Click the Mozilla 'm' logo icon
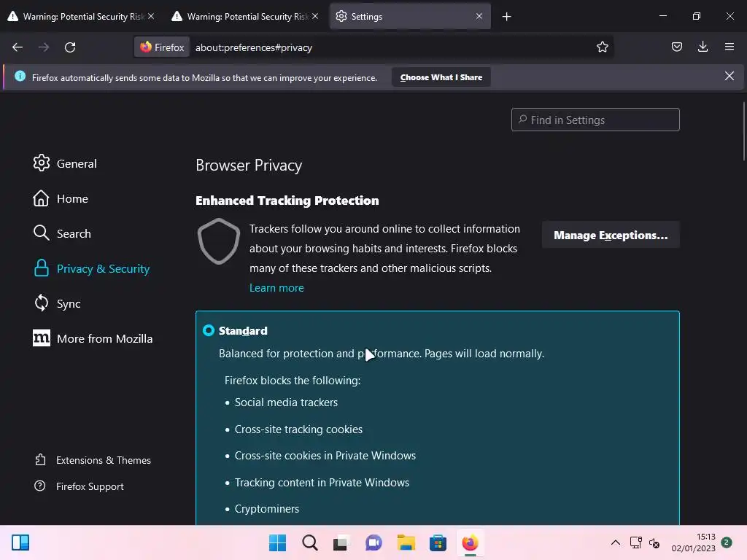 pos(42,338)
